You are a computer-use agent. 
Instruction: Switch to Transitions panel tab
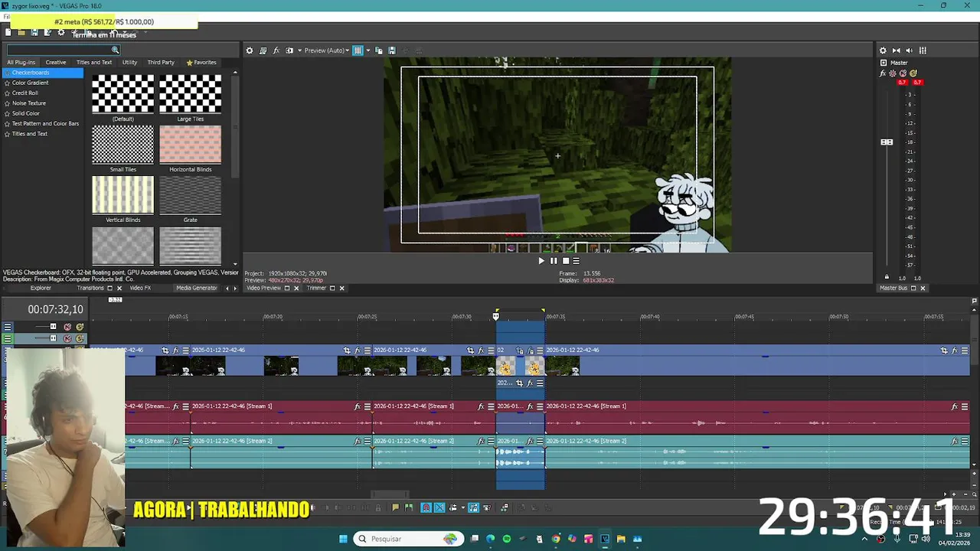click(x=90, y=288)
